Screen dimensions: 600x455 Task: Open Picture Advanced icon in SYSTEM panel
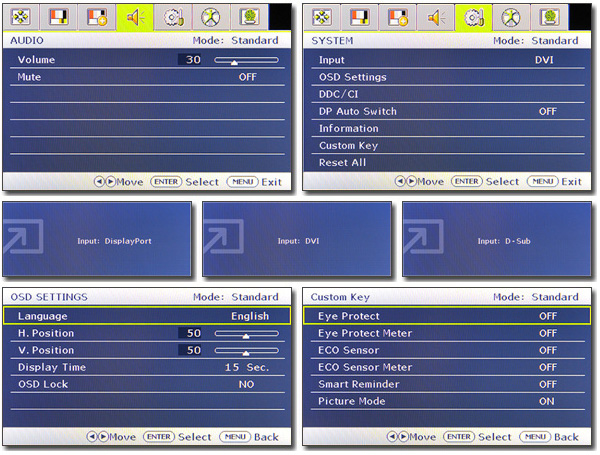(398, 17)
